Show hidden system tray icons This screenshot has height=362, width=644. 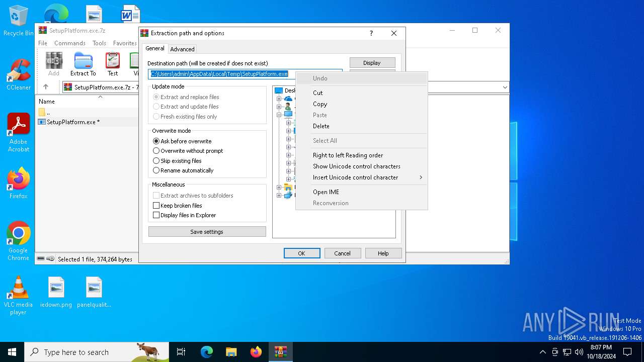coord(542,352)
